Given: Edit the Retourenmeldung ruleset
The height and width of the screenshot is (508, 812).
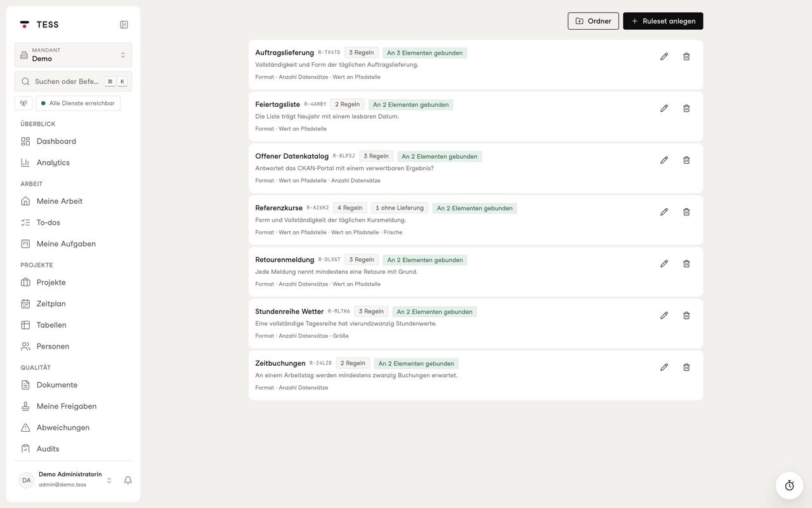Looking at the screenshot, I should pos(664,264).
